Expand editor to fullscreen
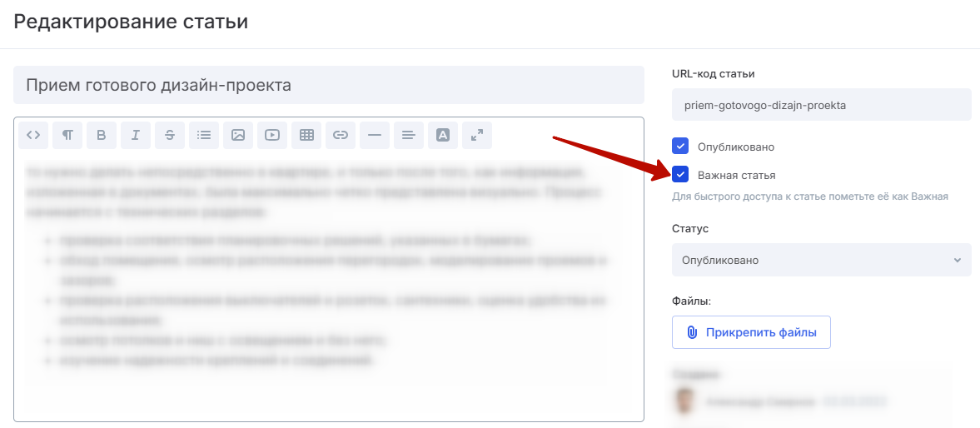 click(x=476, y=135)
